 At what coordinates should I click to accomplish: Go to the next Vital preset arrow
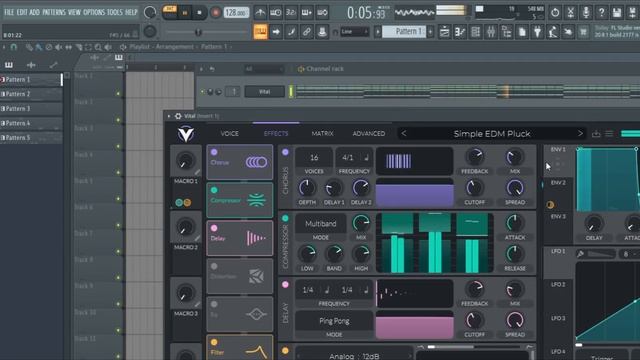(x=580, y=133)
